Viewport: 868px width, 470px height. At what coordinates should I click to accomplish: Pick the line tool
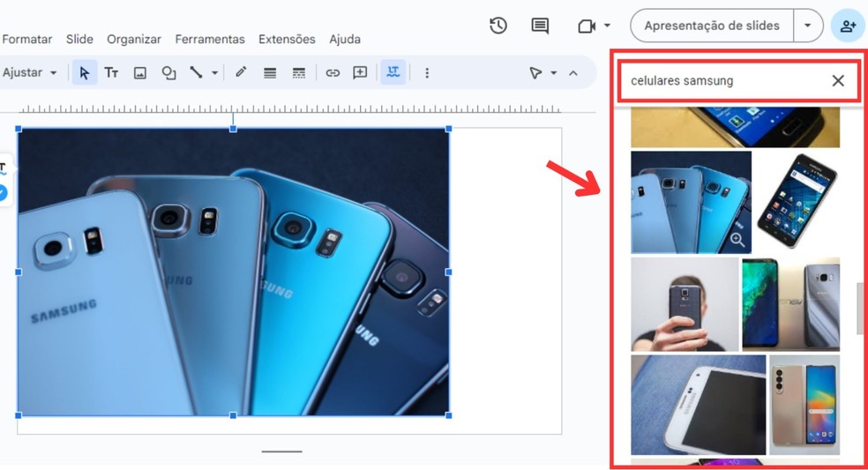point(196,72)
